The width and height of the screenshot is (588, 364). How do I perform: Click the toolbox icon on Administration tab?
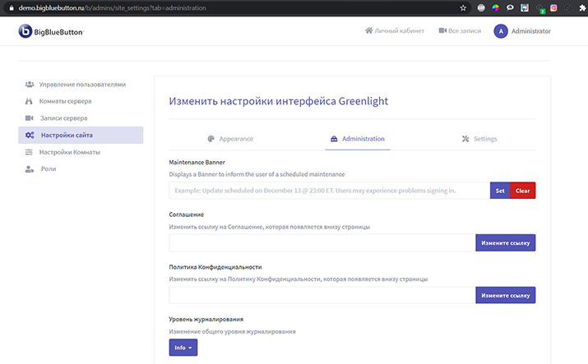[334, 139]
